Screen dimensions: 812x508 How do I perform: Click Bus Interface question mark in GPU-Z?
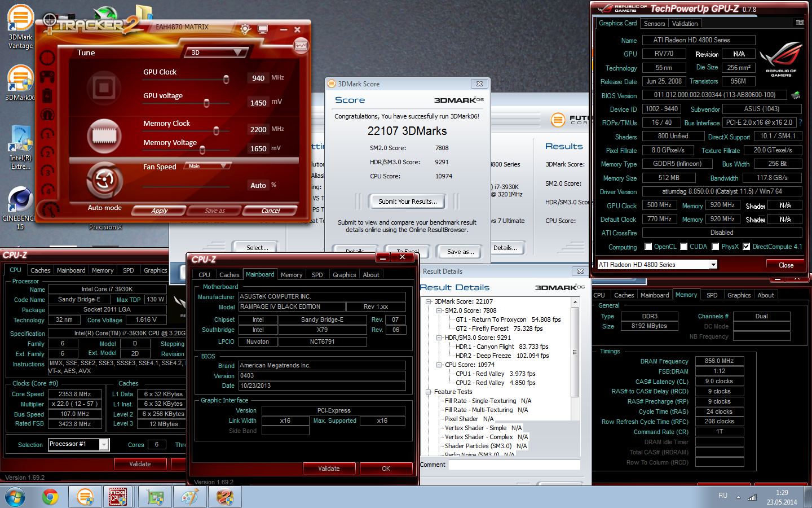coord(800,122)
